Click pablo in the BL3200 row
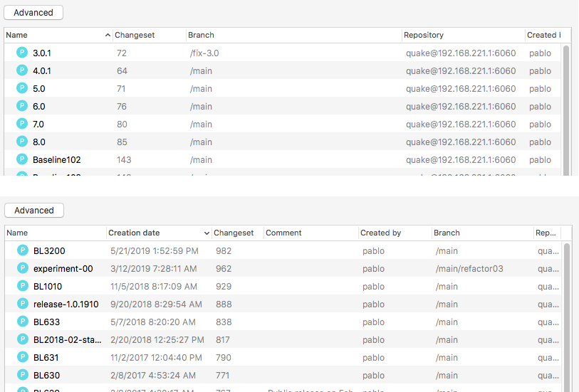The width and height of the screenshot is (579, 392). tap(373, 250)
